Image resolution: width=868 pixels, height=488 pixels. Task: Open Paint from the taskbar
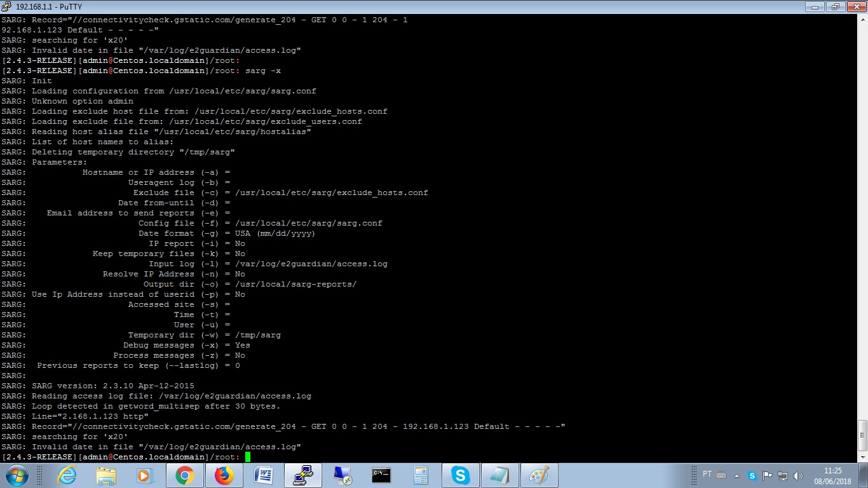(539, 475)
